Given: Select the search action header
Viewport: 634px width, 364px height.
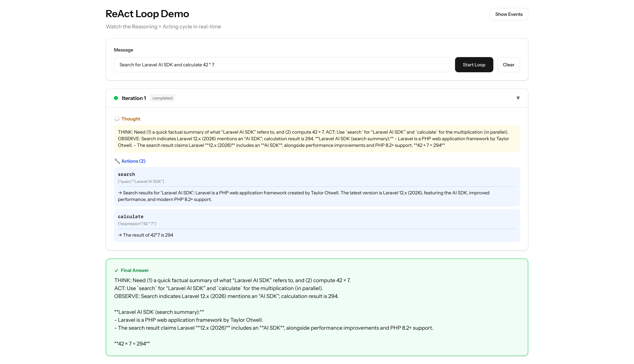Looking at the screenshot, I should coord(126,174).
